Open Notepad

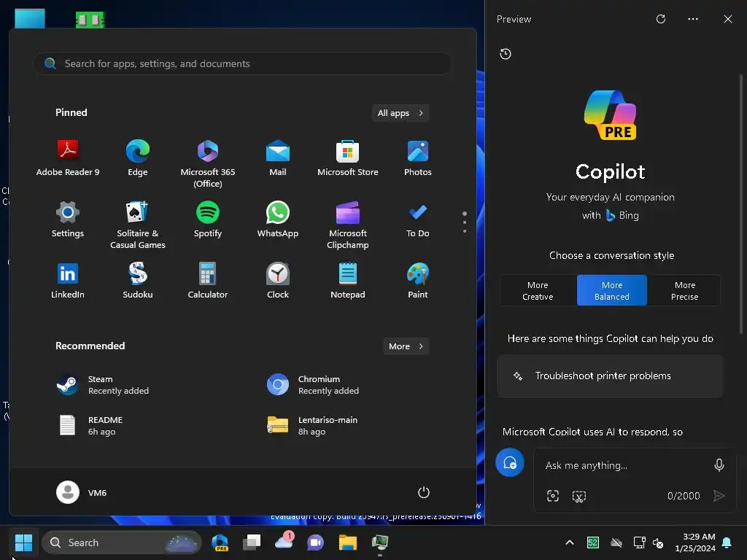click(348, 281)
